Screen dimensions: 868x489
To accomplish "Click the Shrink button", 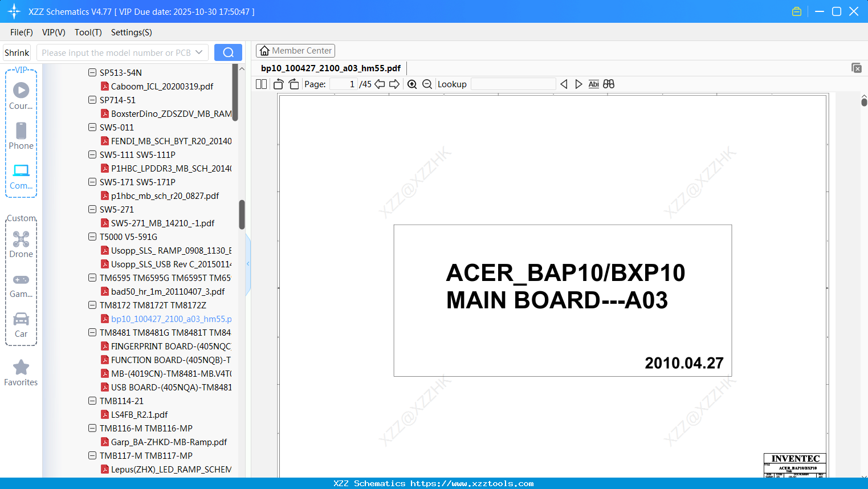I will tap(17, 52).
